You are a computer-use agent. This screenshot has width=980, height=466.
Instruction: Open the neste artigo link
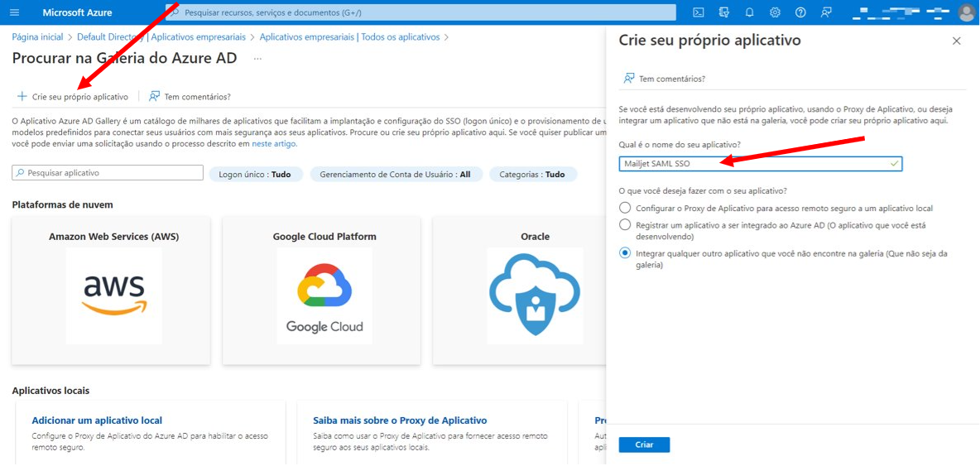pyautogui.click(x=274, y=144)
